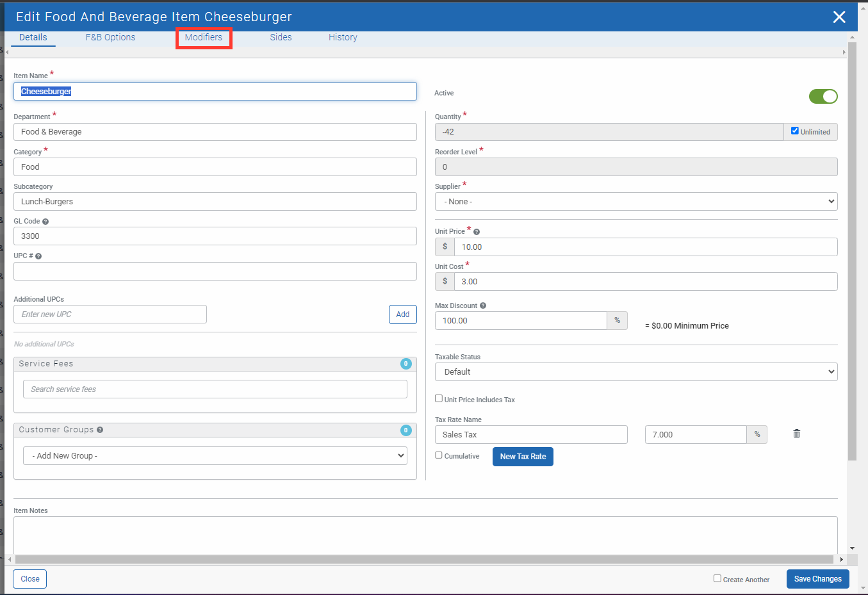Open the Add New Group dropdown

click(215, 456)
